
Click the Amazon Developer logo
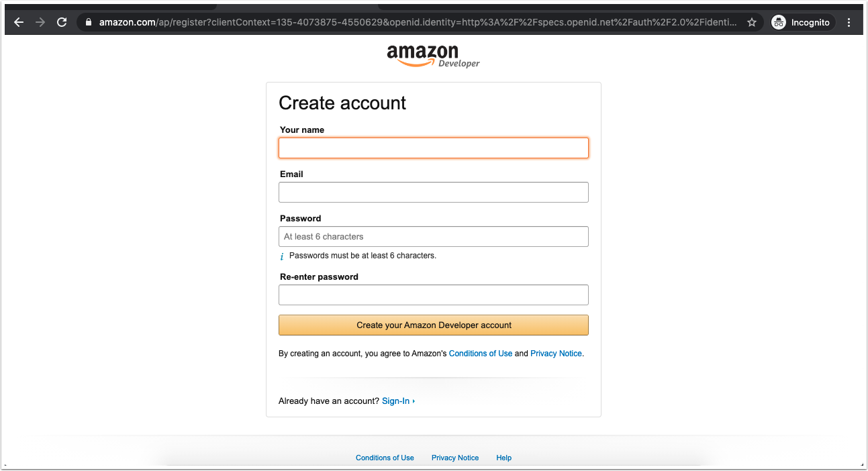tap(433, 56)
